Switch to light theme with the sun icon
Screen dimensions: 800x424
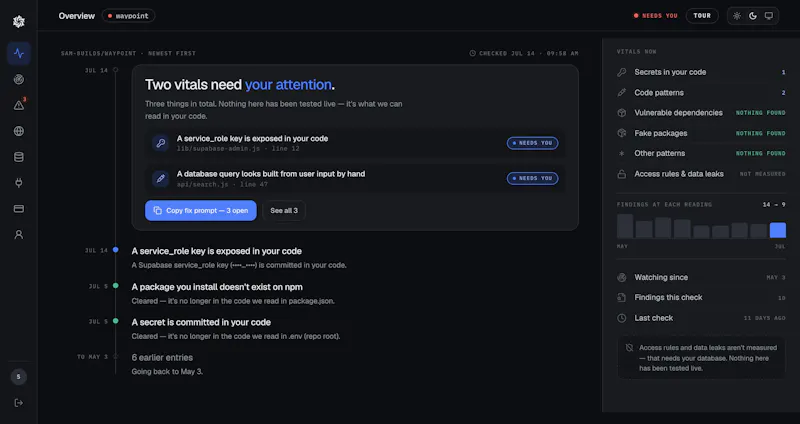tap(737, 16)
